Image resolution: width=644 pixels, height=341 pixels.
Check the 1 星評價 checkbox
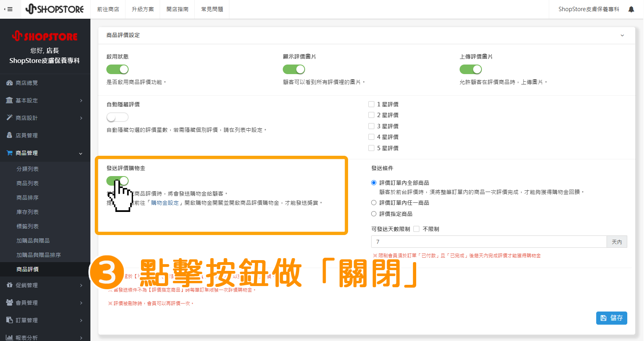pyautogui.click(x=371, y=104)
